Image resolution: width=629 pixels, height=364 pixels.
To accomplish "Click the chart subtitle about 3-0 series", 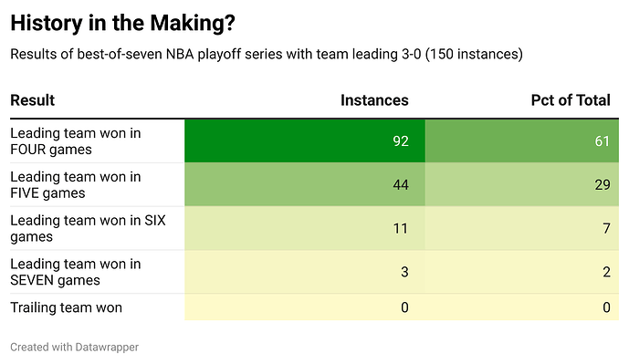I will (x=267, y=54).
